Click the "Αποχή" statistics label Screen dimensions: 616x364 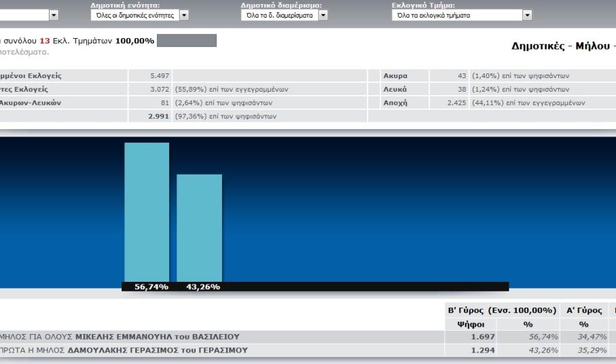pyautogui.click(x=395, y=103)
